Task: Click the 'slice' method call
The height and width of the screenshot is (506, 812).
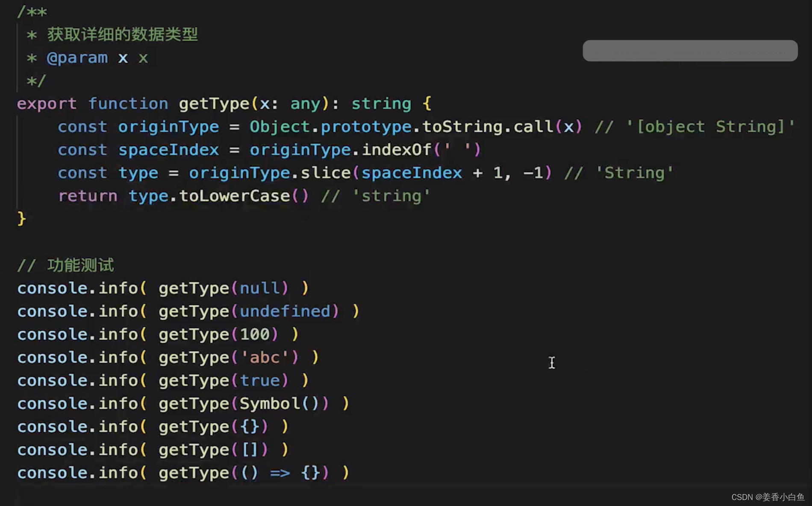Action: tap(326, 173)
